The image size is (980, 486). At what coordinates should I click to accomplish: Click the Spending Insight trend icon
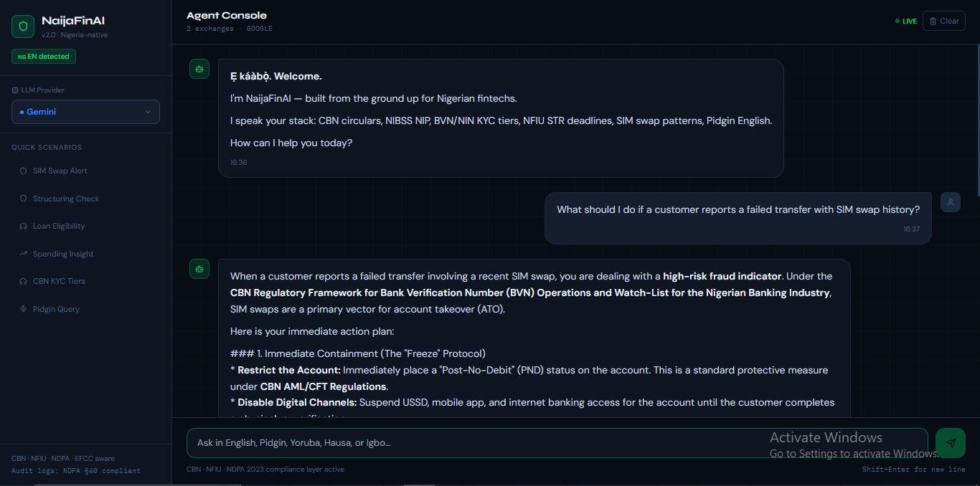[x=24, y=254]
